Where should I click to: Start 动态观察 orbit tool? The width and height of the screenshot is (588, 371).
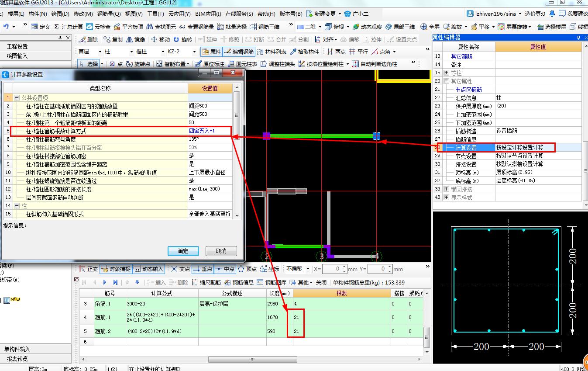(367, 27)
